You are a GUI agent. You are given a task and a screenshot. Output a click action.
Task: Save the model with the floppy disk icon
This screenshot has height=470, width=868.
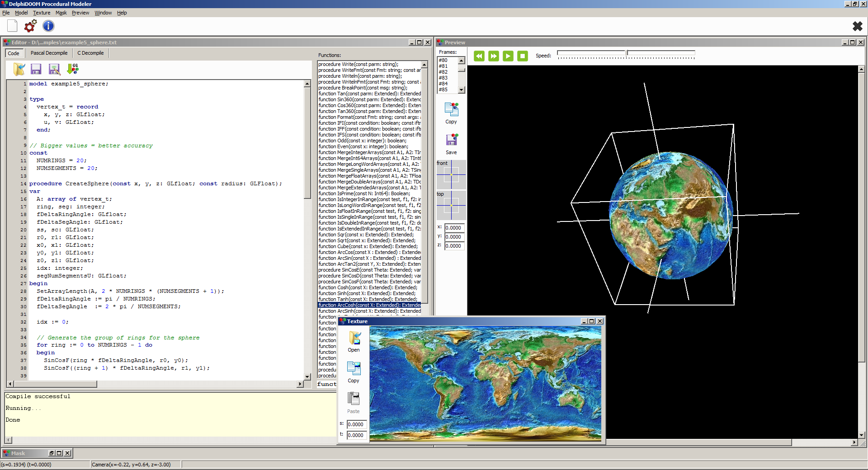click(x=36, y=69)
